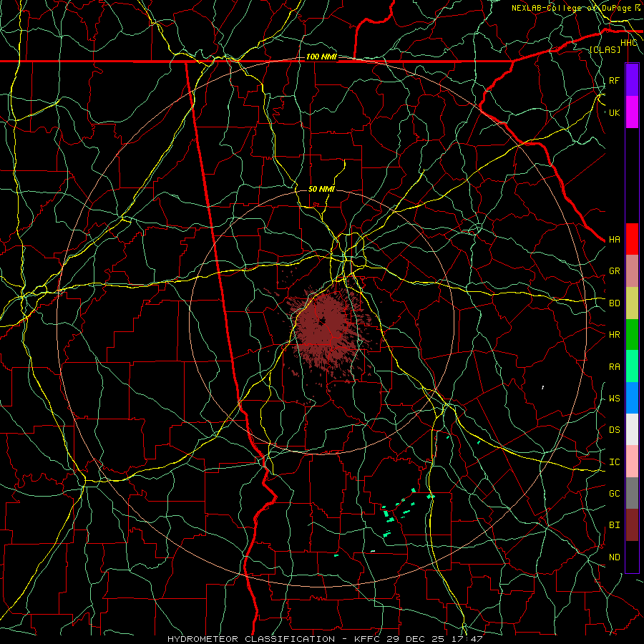Click the HR green legend swatch
Screen dimensions: 644x644
coord(632,335)
